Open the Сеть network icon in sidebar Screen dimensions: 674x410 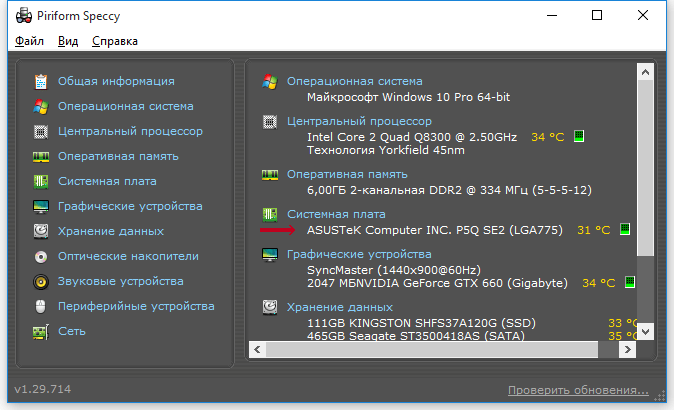(x=41, y=331)
